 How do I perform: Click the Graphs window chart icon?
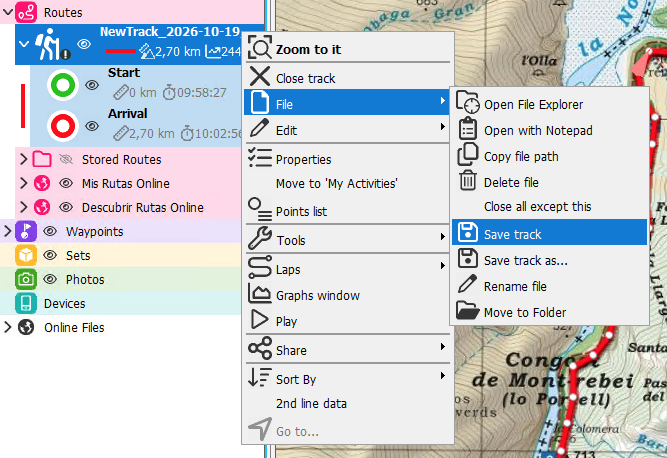(x=259, y=293)
